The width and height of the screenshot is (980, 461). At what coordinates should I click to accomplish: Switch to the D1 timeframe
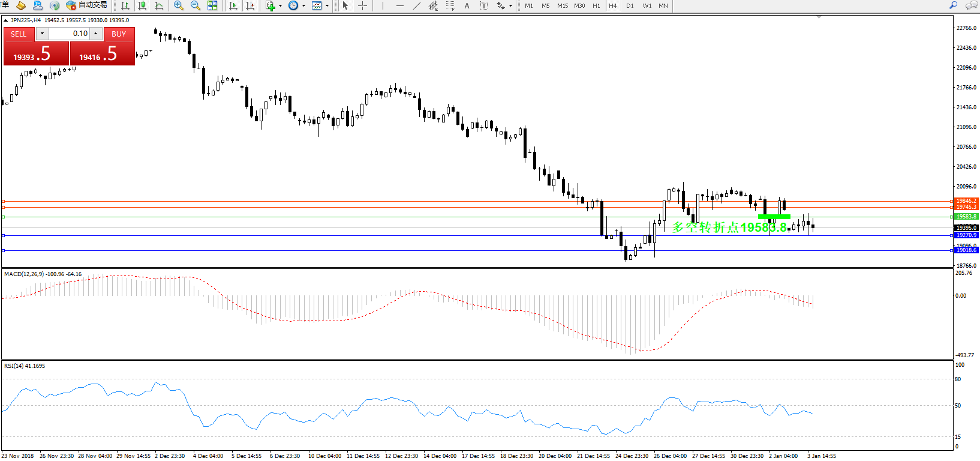coord(630,5)
